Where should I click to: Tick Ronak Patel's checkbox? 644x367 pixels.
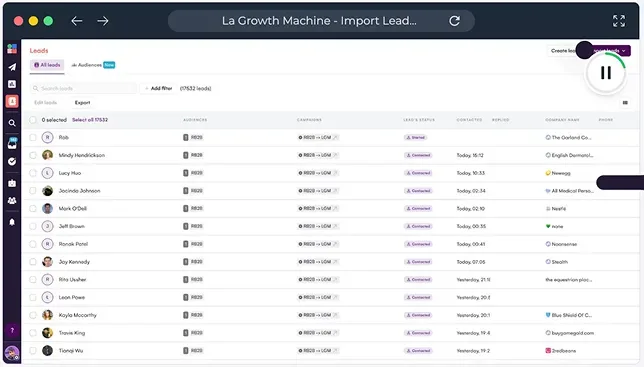pyautogui.click(x=33, y=244)
